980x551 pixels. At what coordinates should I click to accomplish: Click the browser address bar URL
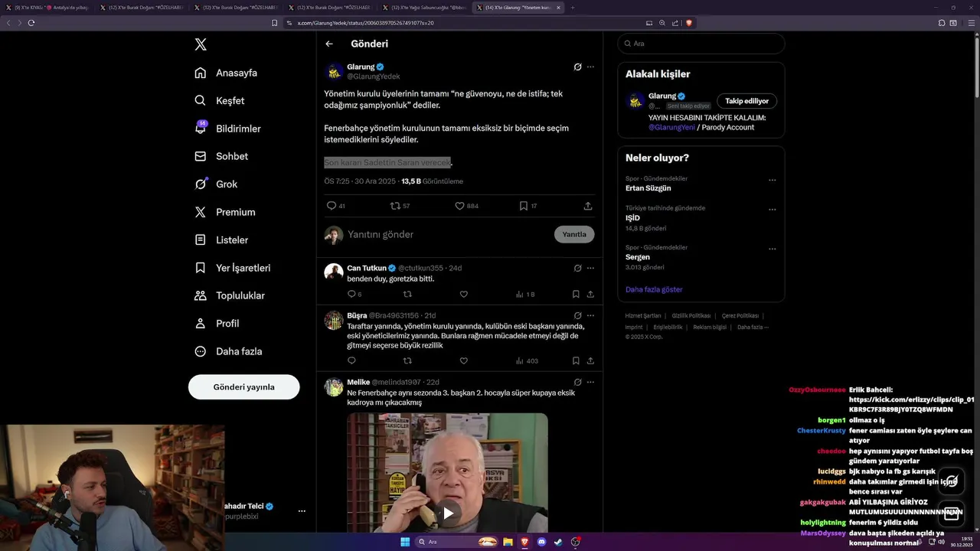[366, 23]
